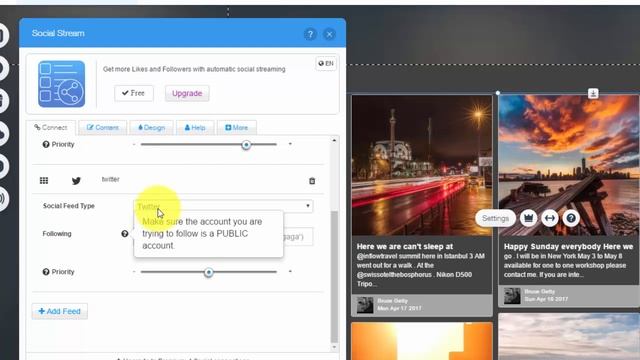Switch to the Connect tab
Screen dimensions: 640x360
[x=51, y=128]
